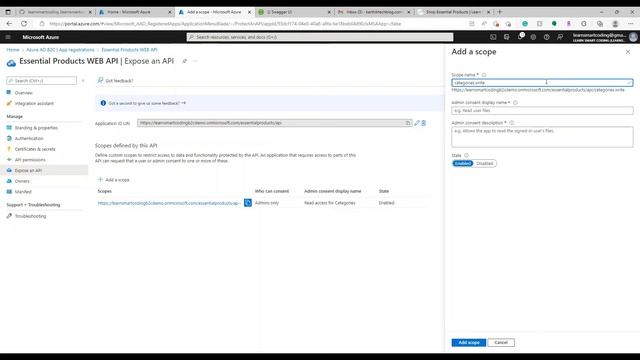Click info icon beside Admin consent description
The width and height of the screenshot is (640, 360).
[511, 122]
